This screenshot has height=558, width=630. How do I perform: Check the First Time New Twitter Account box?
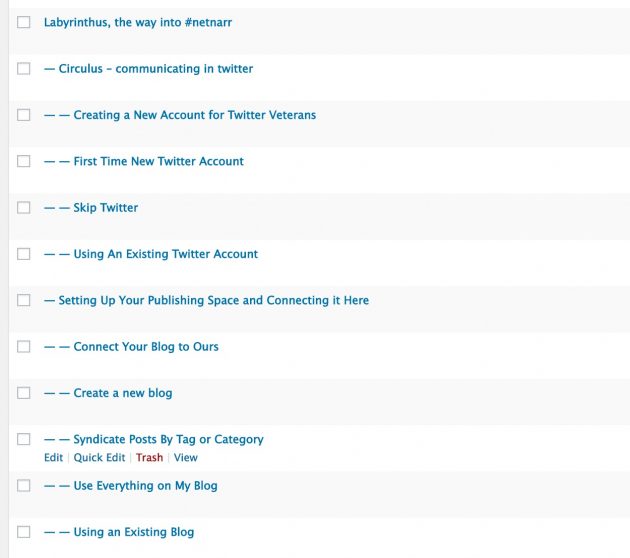pos(24,161)
